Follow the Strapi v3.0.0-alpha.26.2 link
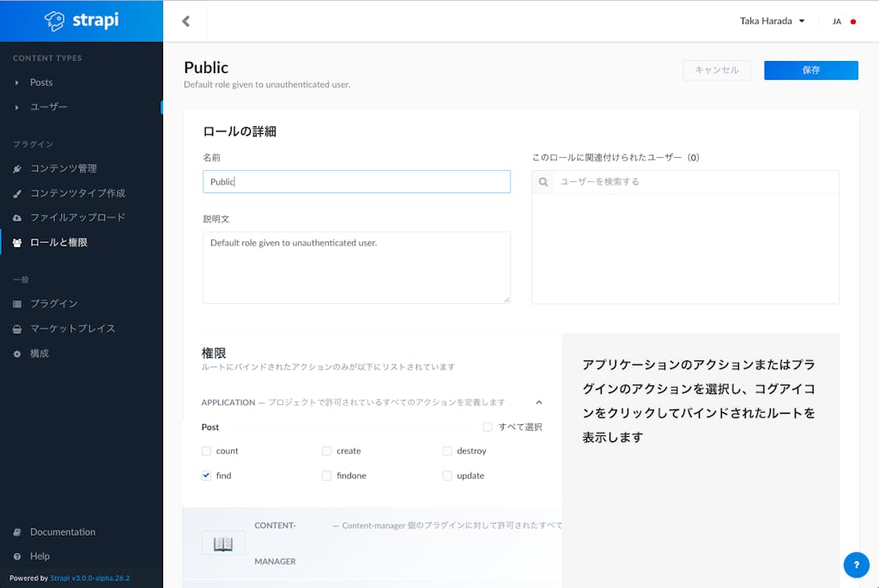The image size is (879, 588). click(x=89, y=578)
